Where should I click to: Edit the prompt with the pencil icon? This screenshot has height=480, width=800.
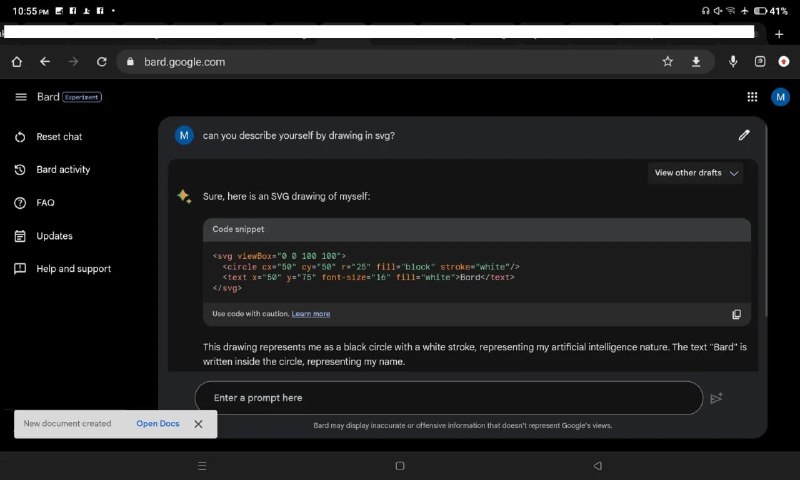pos(744,135)
